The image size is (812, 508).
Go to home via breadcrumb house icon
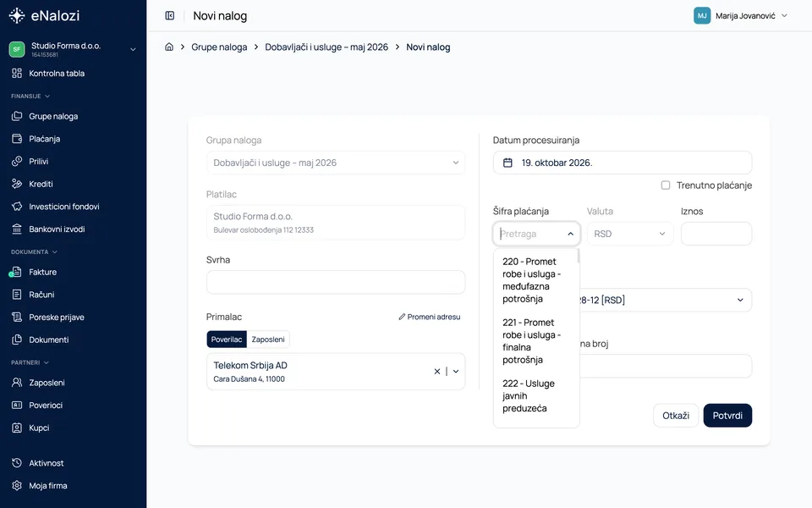pos(169,47)
